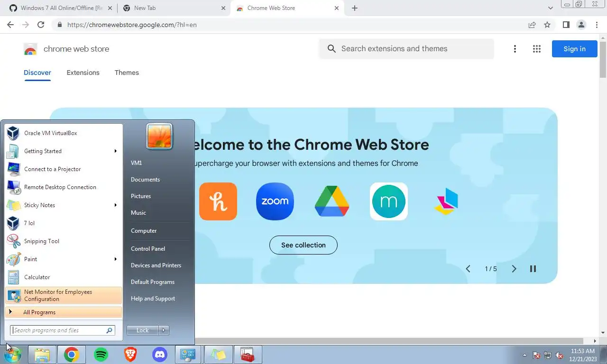Click 'Search extensions and themes' field
The image size is (607, 364).
pos(406,49)
